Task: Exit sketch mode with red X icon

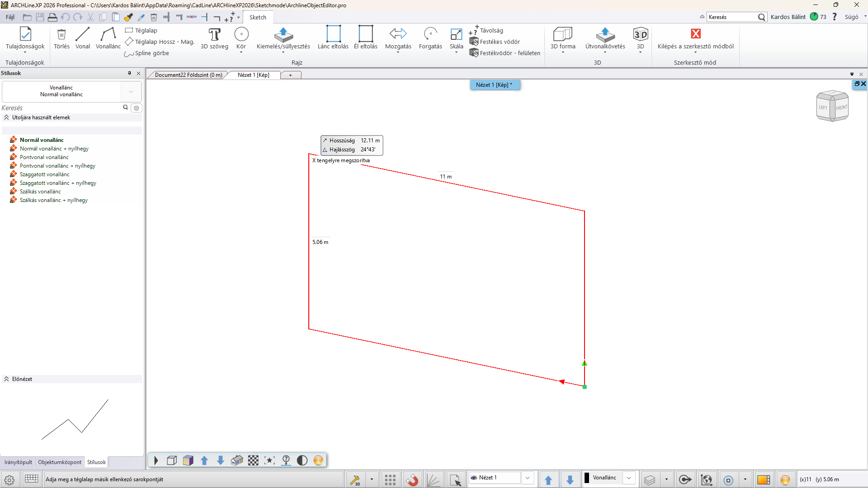Action: (695, 34)
